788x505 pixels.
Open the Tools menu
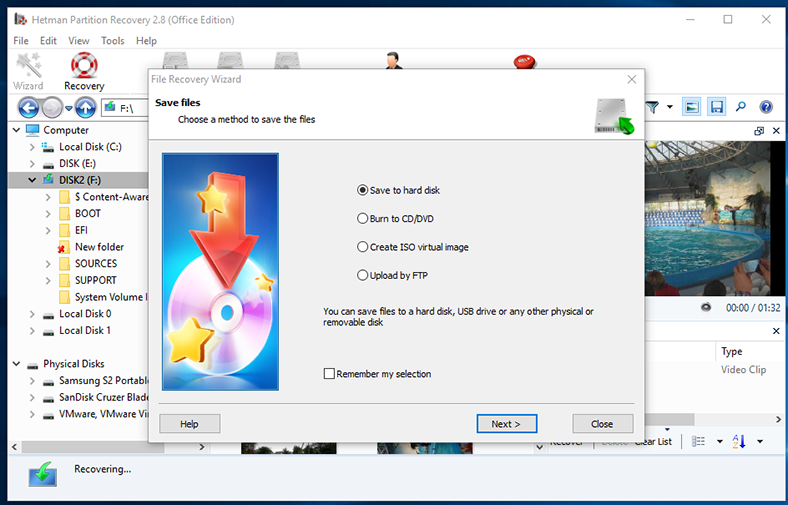pyautogui.click(x=113, y=41)
